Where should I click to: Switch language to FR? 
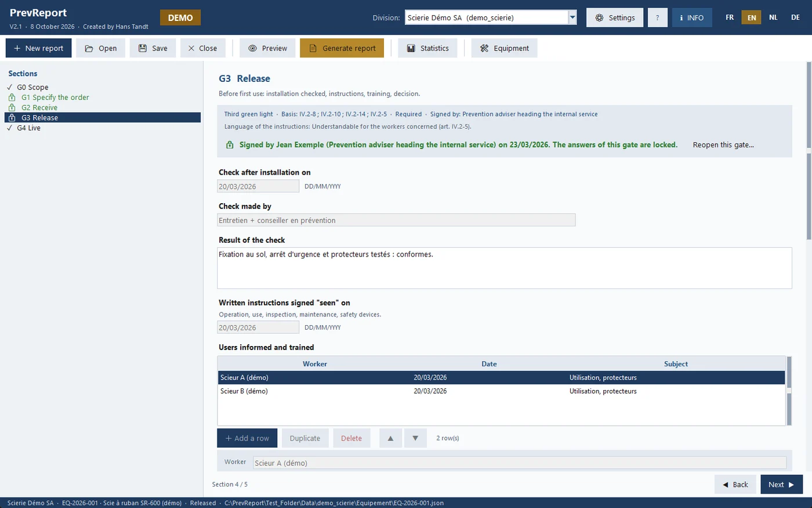pos(730,17)
